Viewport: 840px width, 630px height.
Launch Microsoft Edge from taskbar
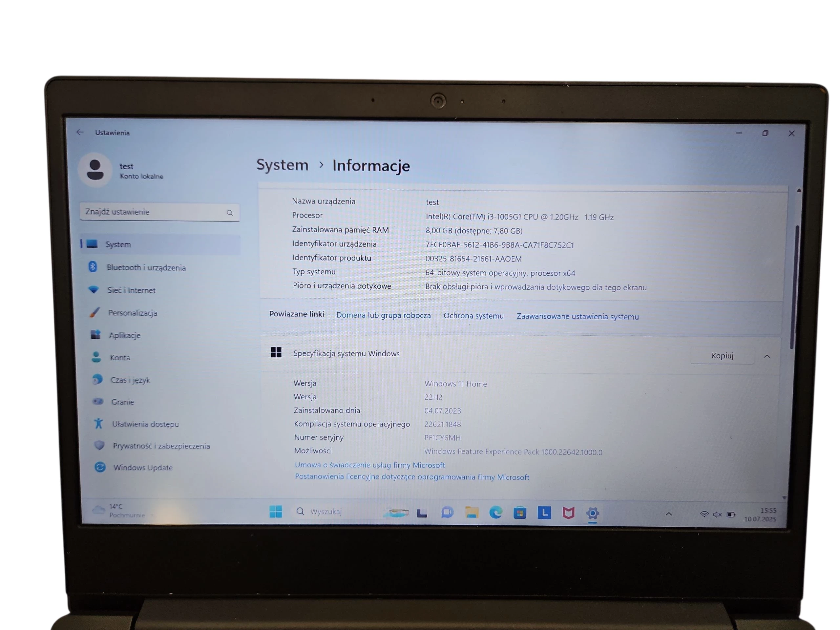pos(495,513)
